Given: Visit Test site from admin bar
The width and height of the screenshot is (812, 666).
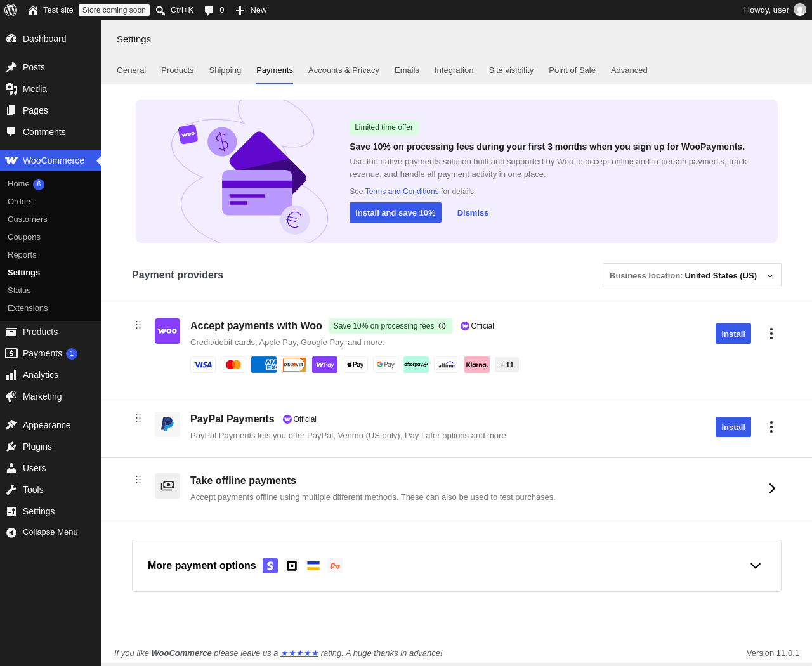Looking at the screenshot, I should [51, 10].
